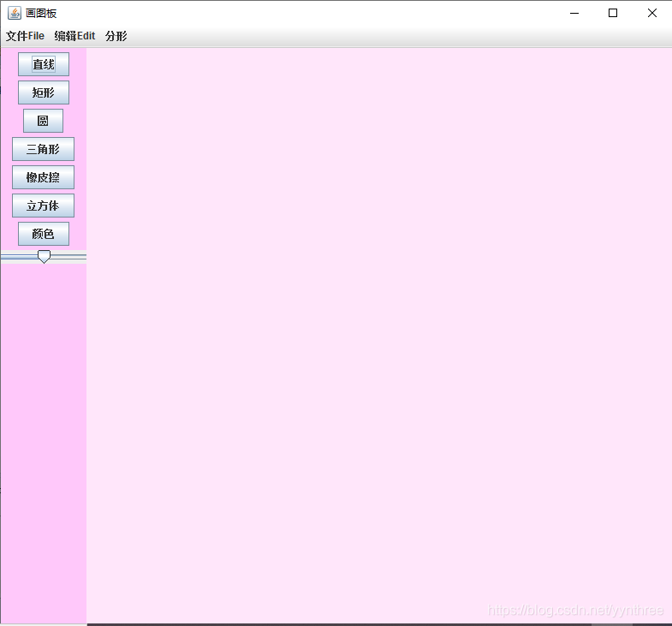Maximize the 画图板 window

613,14
